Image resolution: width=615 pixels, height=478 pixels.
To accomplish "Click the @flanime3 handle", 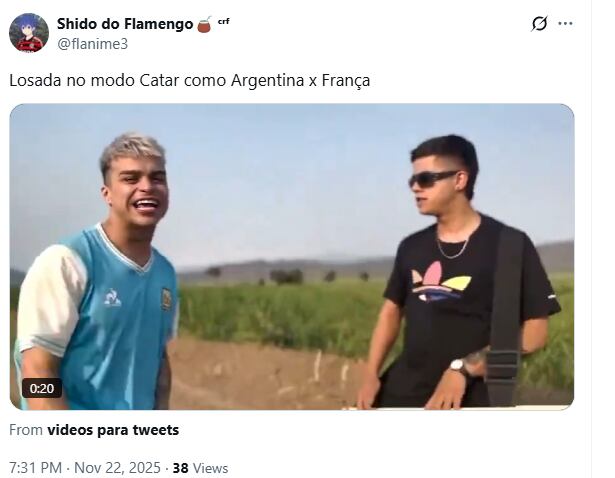I will coord(93,44).
